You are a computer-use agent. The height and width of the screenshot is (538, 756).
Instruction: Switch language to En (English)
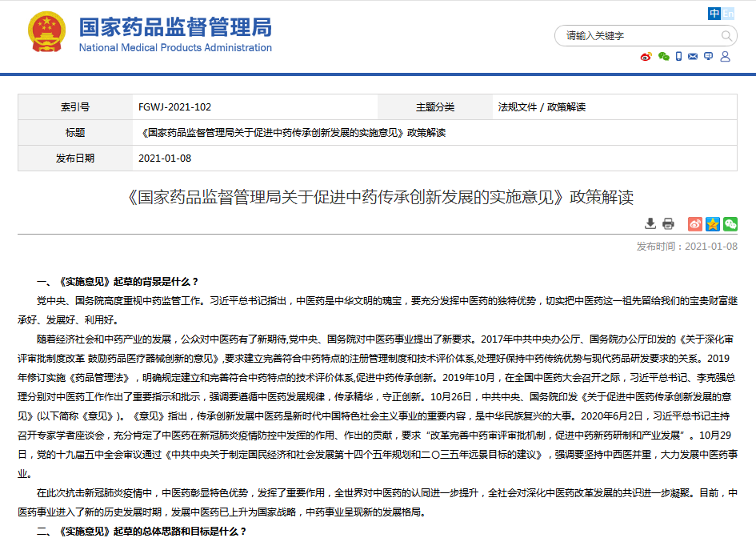727,14
